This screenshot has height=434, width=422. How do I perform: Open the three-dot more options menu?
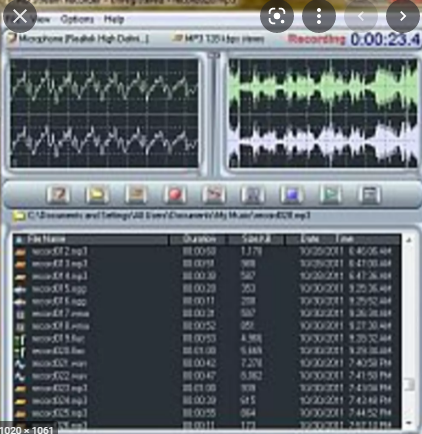(x=319, y=16)
